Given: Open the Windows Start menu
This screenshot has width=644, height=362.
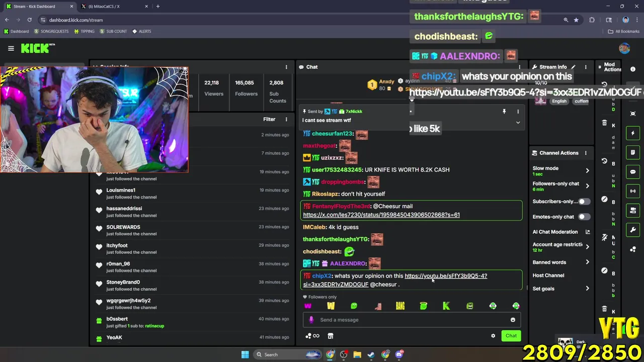Looking at the screenshot, I should pos(245,354).
